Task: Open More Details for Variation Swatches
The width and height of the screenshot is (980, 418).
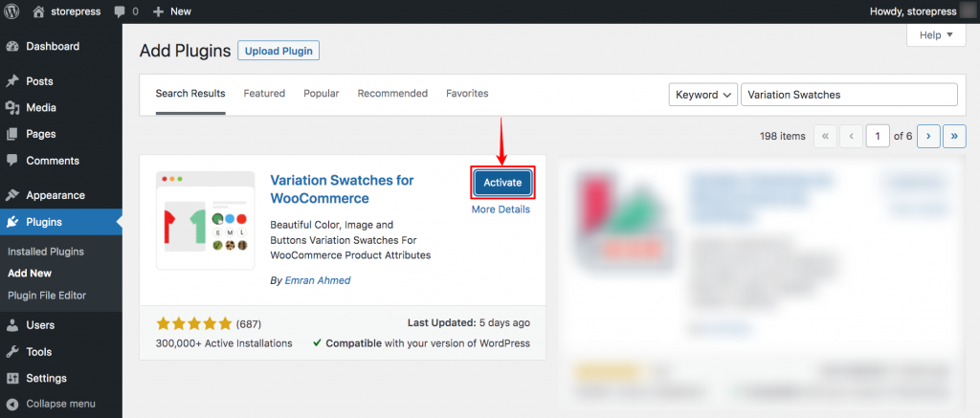Action: [501, 209]
